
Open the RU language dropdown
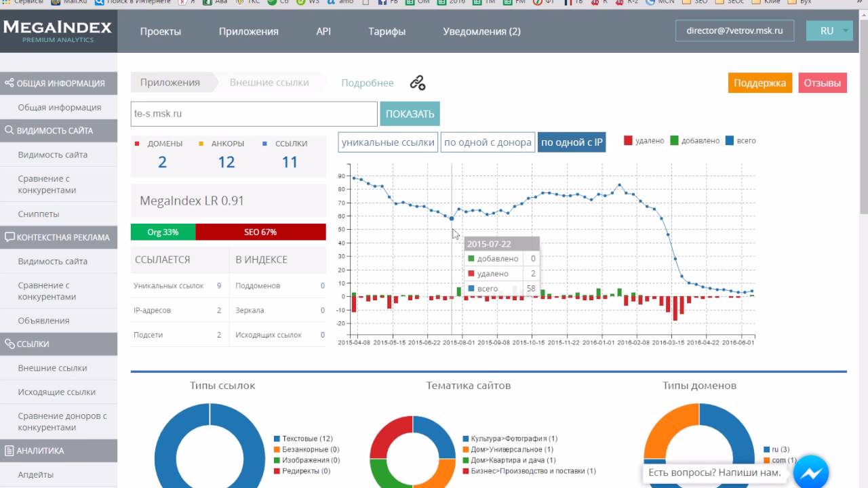pos(829,31)
